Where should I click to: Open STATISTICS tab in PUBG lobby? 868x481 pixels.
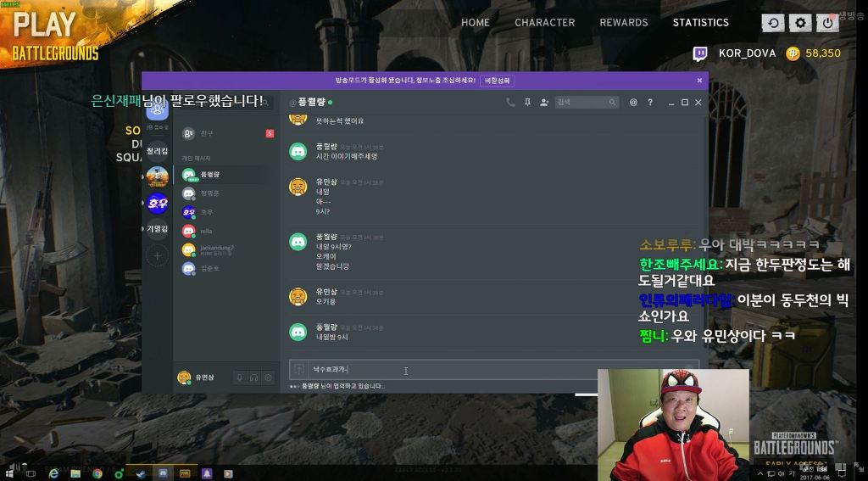coord(701,23)
